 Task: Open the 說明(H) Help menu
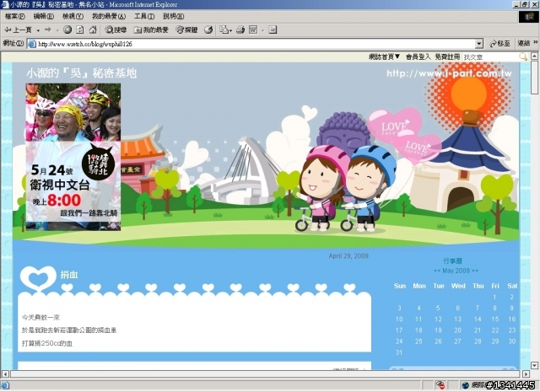pyautogui.click(x=173, y=16)
